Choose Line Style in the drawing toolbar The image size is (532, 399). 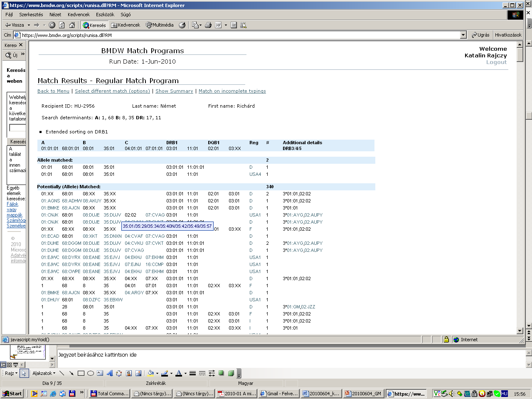[192, 373]
